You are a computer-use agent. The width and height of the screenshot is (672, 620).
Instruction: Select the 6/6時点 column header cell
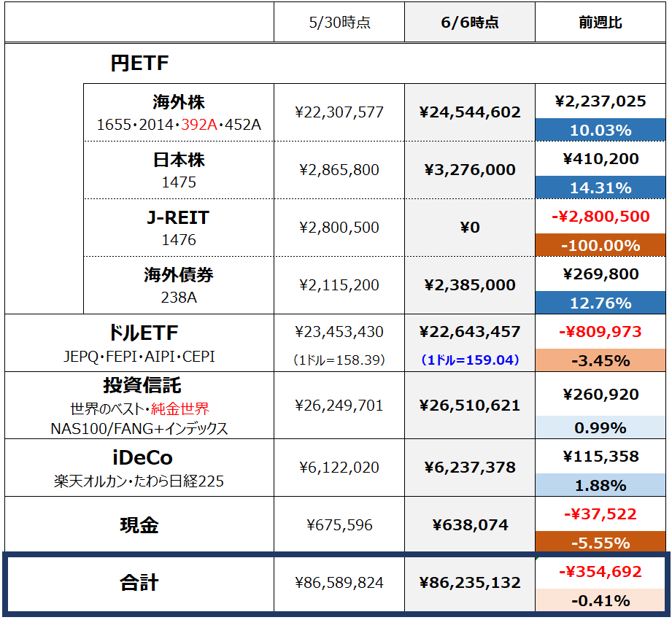click(470, 23)
